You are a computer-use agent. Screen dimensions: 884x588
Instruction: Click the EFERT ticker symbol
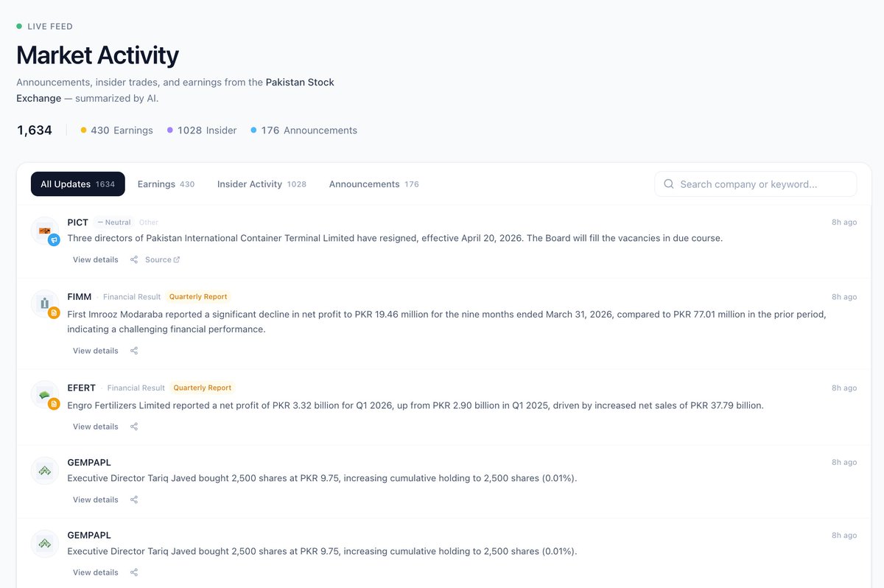(81, 388)
